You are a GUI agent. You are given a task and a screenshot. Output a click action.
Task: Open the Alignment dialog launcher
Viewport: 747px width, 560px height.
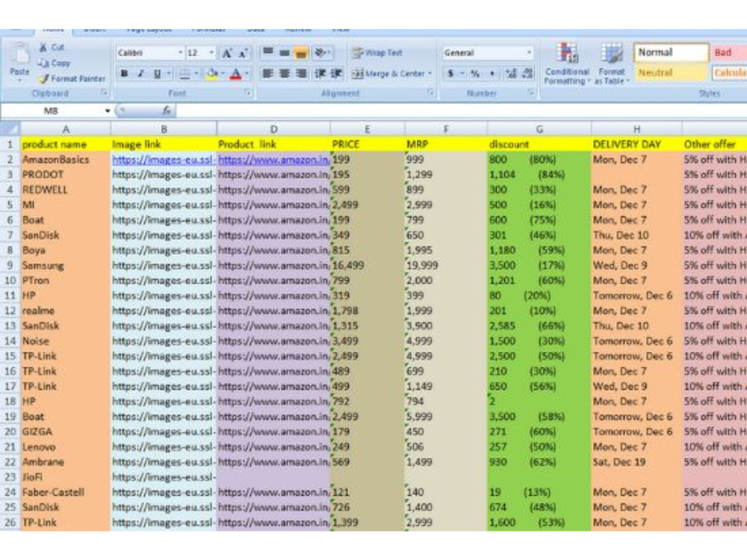pyautogui.click(x=431, y=93)
